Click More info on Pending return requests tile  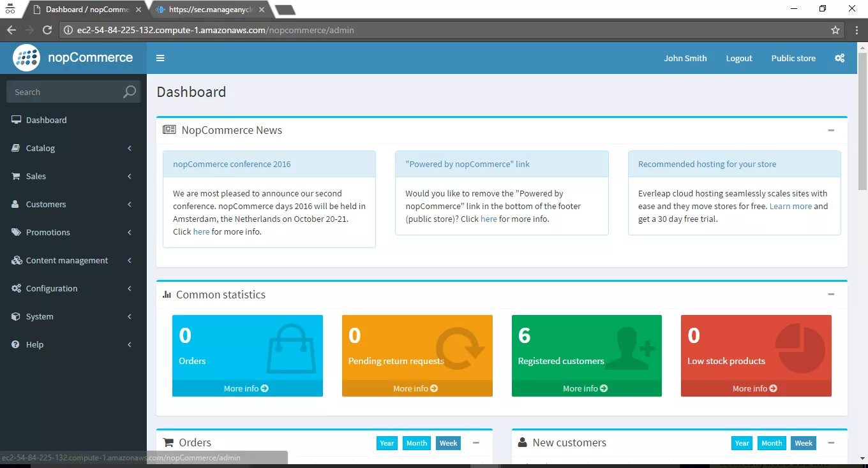tap(417, 388)
